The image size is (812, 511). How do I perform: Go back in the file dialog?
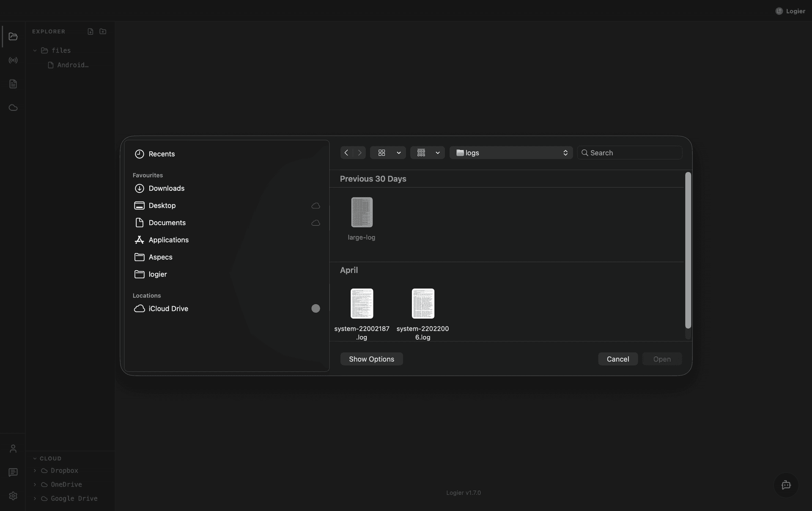(346, 153)
